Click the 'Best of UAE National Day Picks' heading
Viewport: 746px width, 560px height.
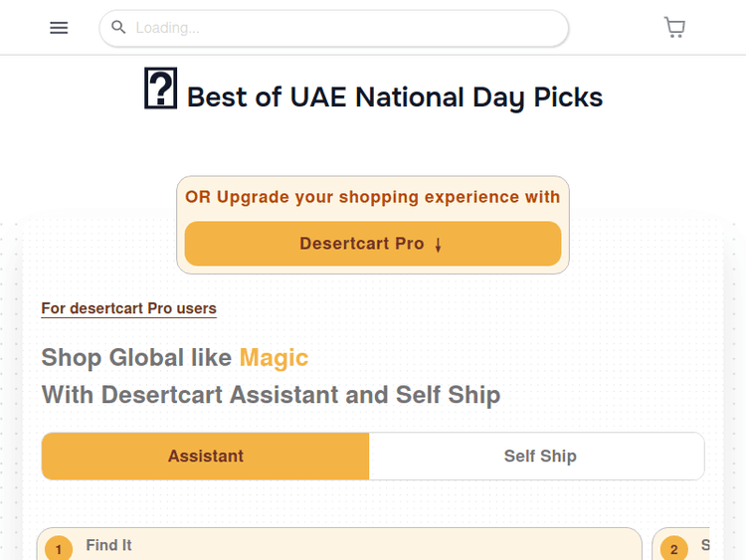pyautogui.click(x=395, y=97)
